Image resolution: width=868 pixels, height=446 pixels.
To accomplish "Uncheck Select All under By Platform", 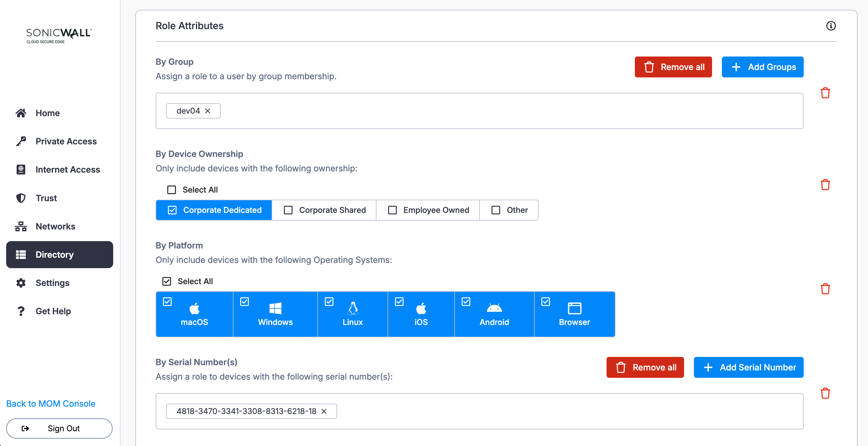I will pos(167,281).
